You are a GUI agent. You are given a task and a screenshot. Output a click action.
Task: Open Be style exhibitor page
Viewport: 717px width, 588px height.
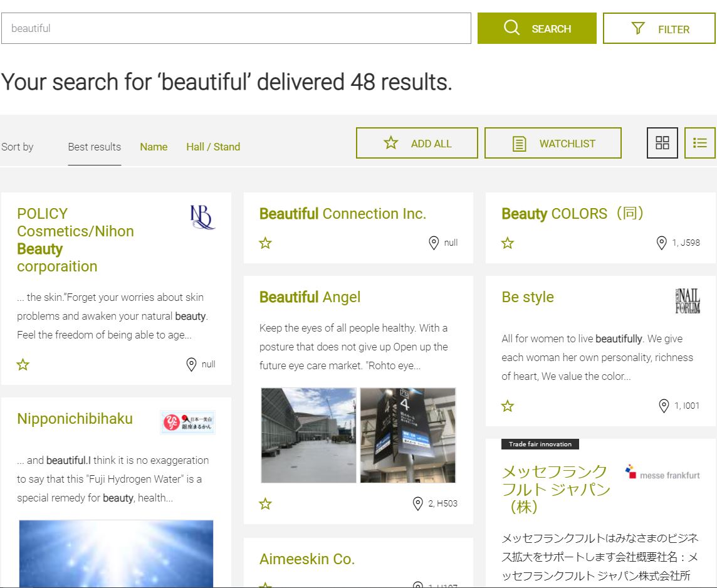[528, 297]
